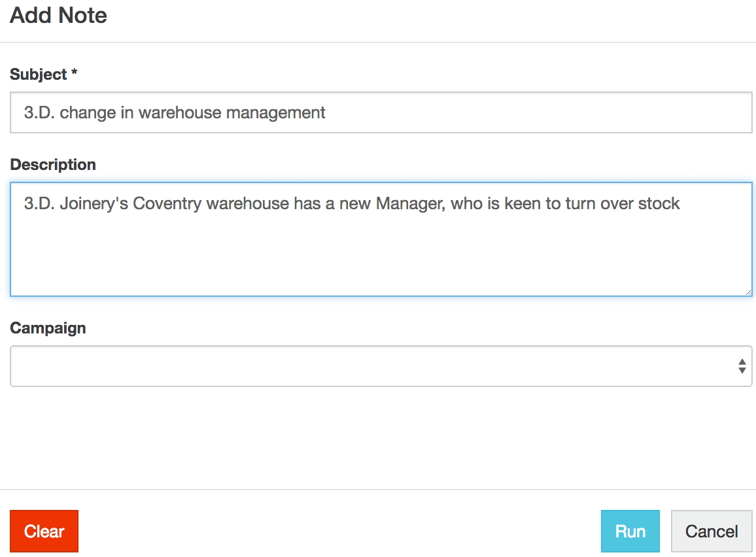The width and height of the screenshot is (756, 557).
Task: Click the Subject field label
Action: (x=39, y=75)
